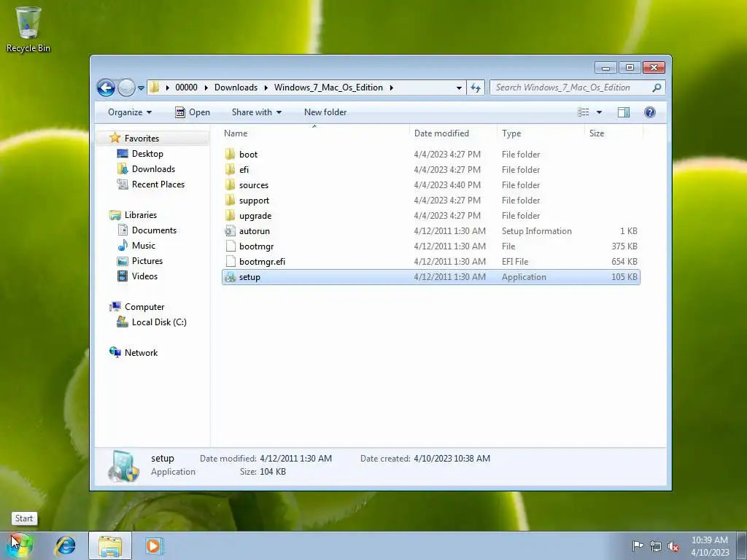Open Desktop under Favorites
This screenshot has width=747, height=560.
pos(147,154)
